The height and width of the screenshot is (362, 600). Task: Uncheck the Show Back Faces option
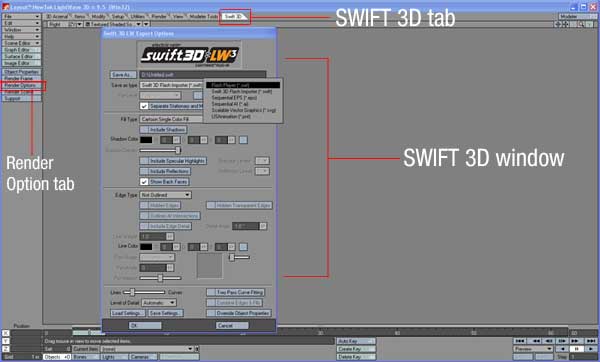pyautogui.click(x=144, y=182)
